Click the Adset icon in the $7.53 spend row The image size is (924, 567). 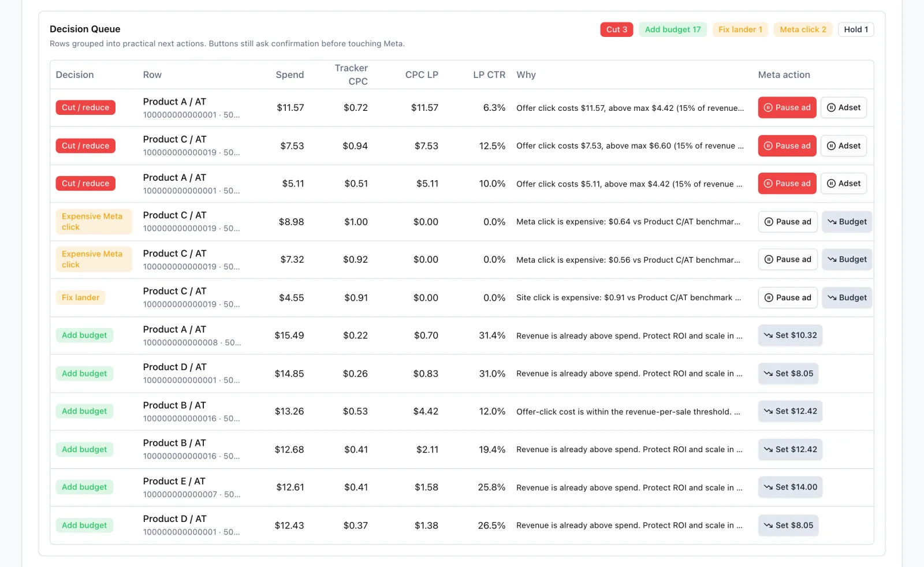(831, 146)
